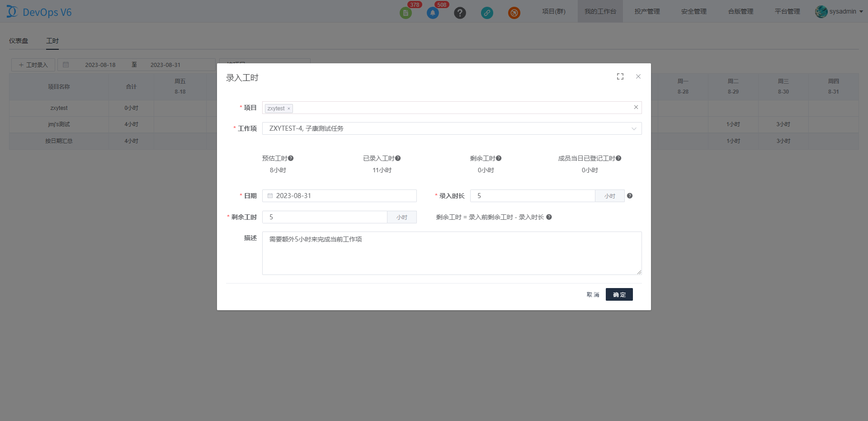Viewport: 868px width, 421px height.
Task: Click help icon next to 已录入工时
Action: pos(398,158)
